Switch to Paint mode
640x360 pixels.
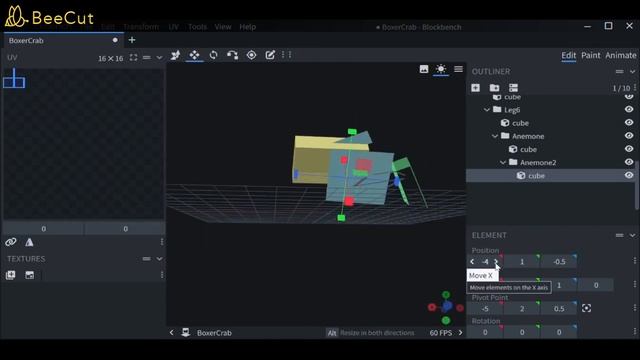[591, 55]
